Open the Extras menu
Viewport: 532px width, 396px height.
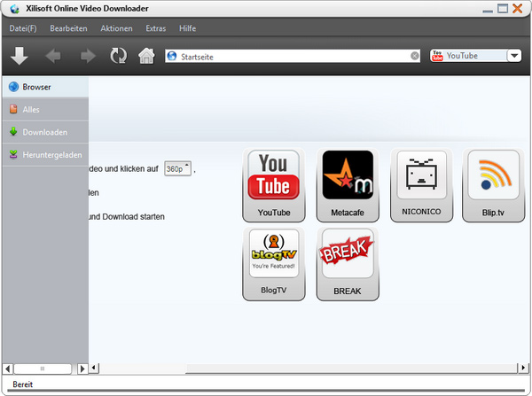pyautogui.click(x=156, y=28)
